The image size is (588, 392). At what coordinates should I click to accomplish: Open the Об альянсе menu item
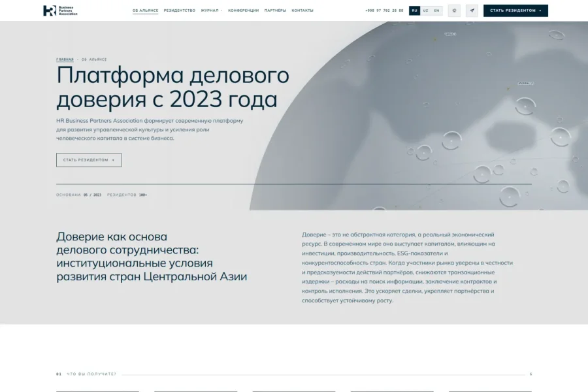(145, 10)
